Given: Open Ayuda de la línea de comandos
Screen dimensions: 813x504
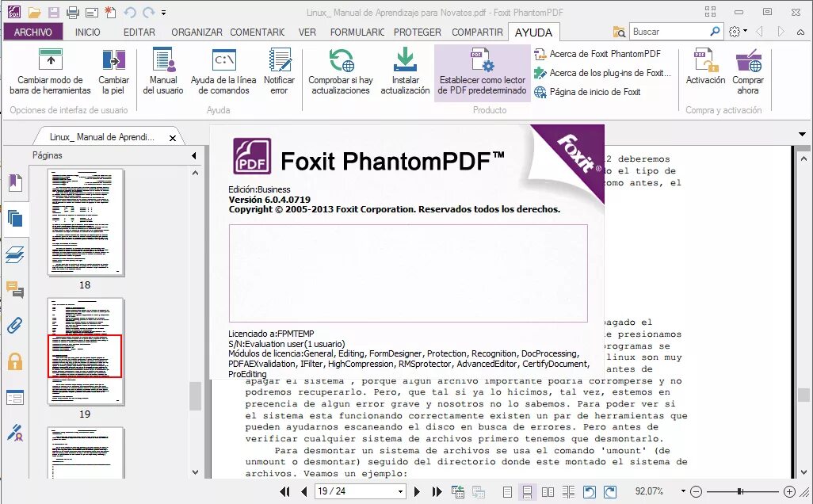Looking at the screenshot, I should pos(223,71).
